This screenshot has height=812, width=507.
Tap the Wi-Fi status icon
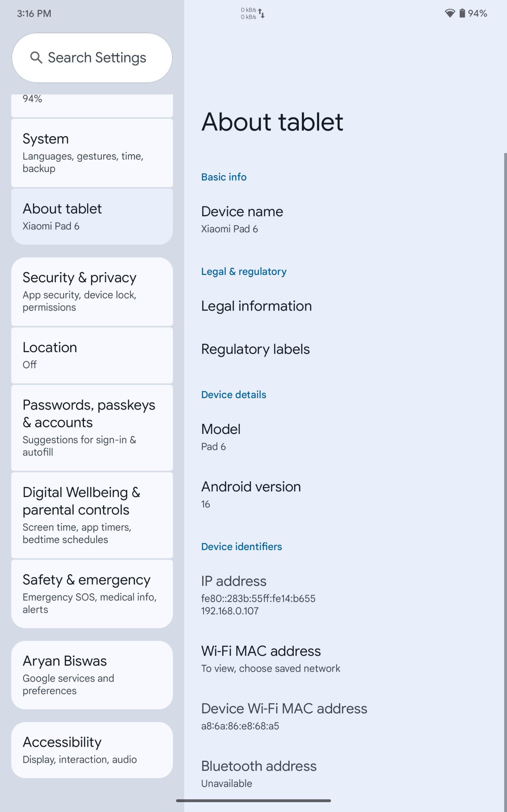pos(449,13)
